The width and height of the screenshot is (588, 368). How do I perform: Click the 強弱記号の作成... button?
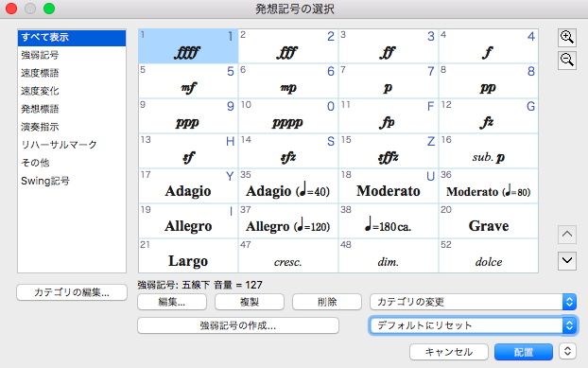pyautogui.click(x=238, y=325)
